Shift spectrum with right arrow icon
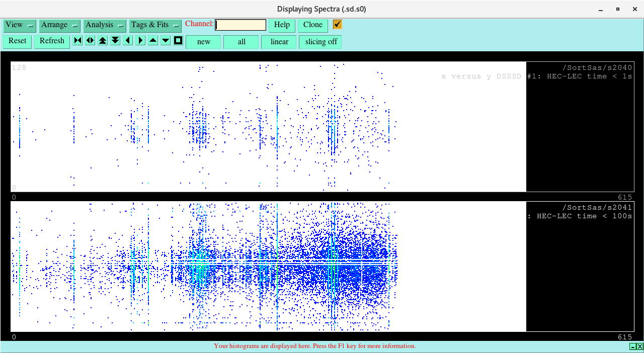This screenshot has height=353, width=644. (x=140, y=41)
